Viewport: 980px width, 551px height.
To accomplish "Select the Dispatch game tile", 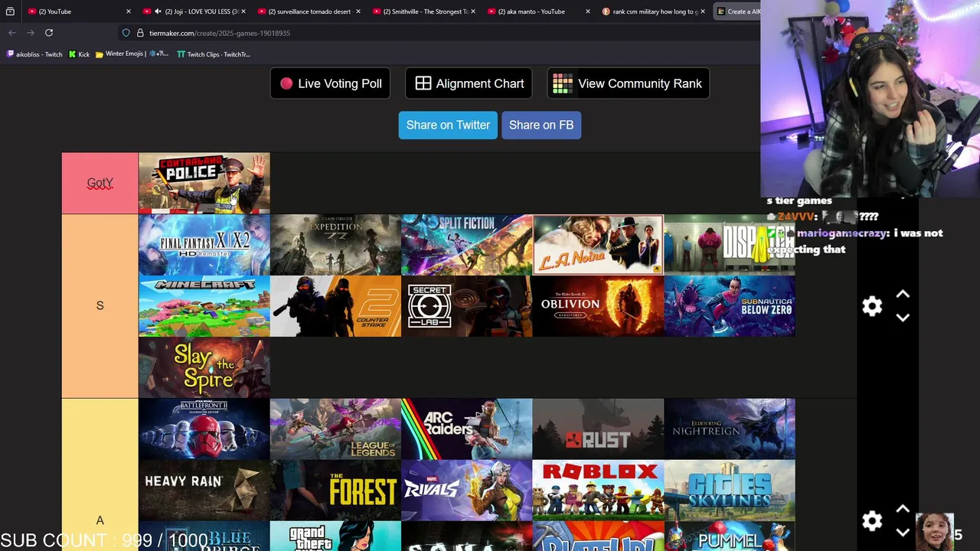I will [730, 244].
